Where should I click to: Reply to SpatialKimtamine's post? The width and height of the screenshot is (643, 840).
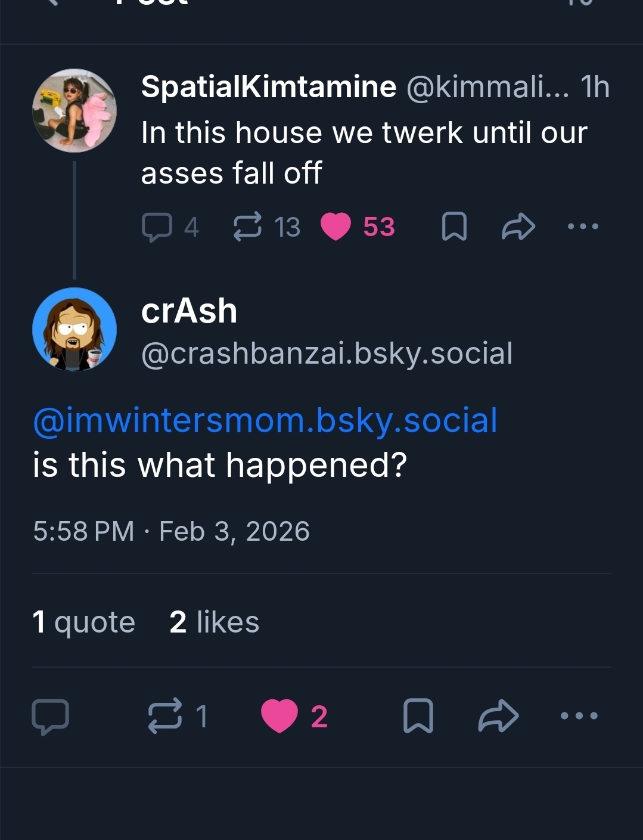tap(157, 227)
